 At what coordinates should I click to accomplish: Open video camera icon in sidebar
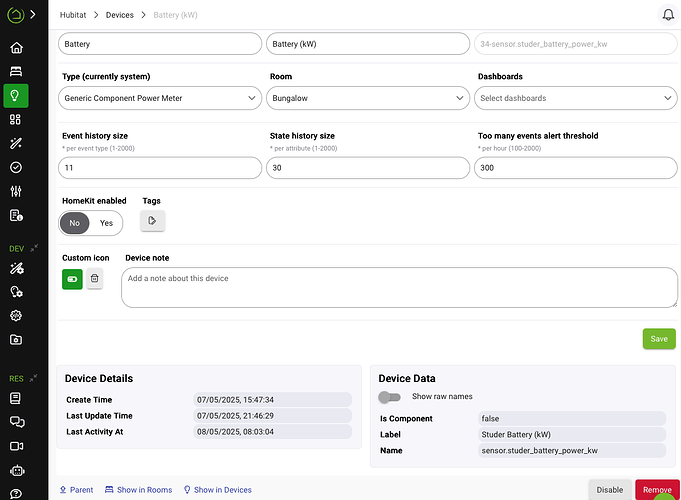[x=17, y=446]
